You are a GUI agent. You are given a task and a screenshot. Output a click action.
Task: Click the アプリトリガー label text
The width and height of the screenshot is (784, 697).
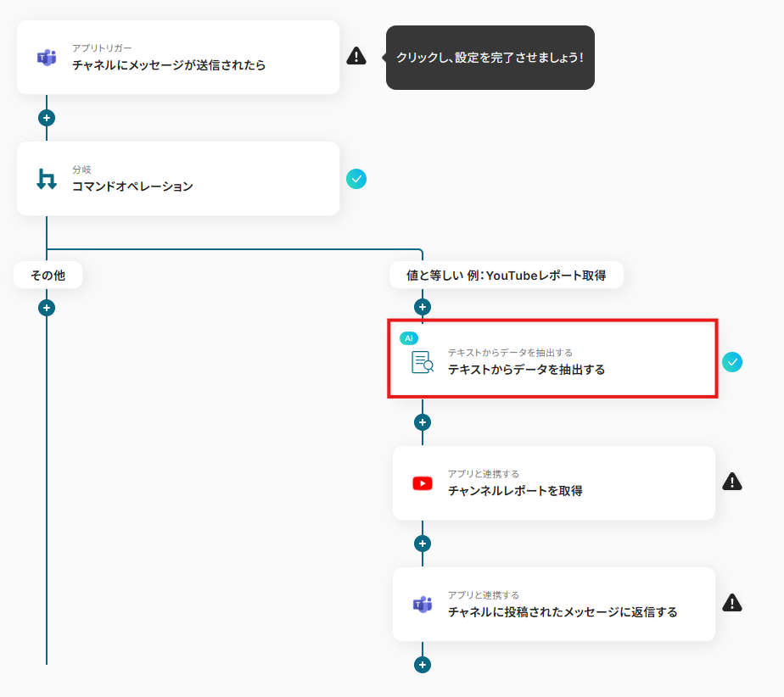102,48
